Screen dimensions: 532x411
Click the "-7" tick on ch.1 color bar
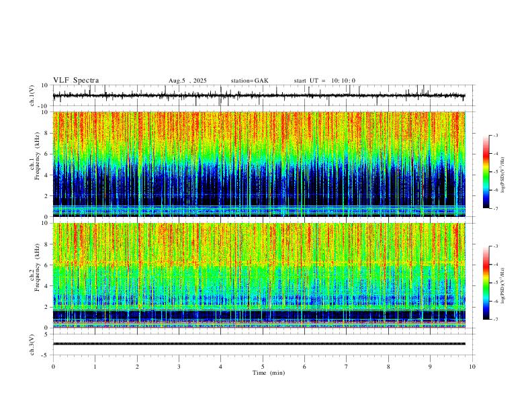coord(495,209)
